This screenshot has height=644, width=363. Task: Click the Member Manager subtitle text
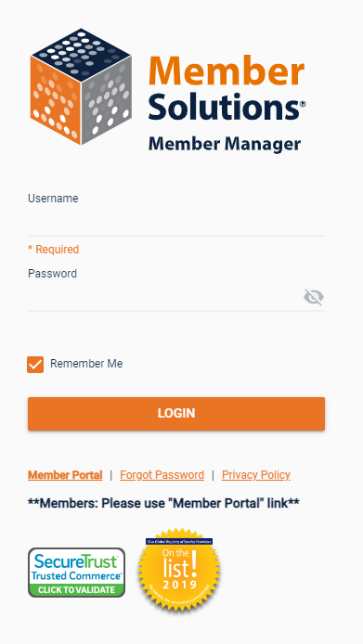click(x=225, y=144)
